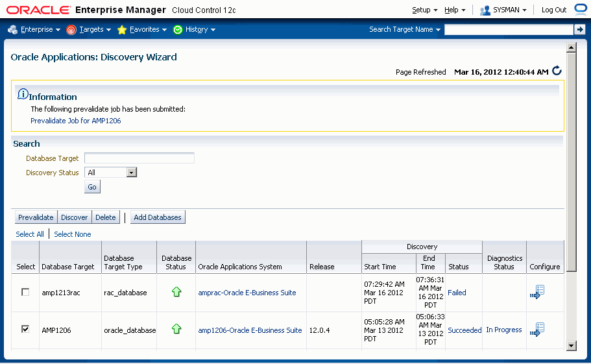Open the SYSMAN user menu

pyautogui.click(x=510, y=10)
